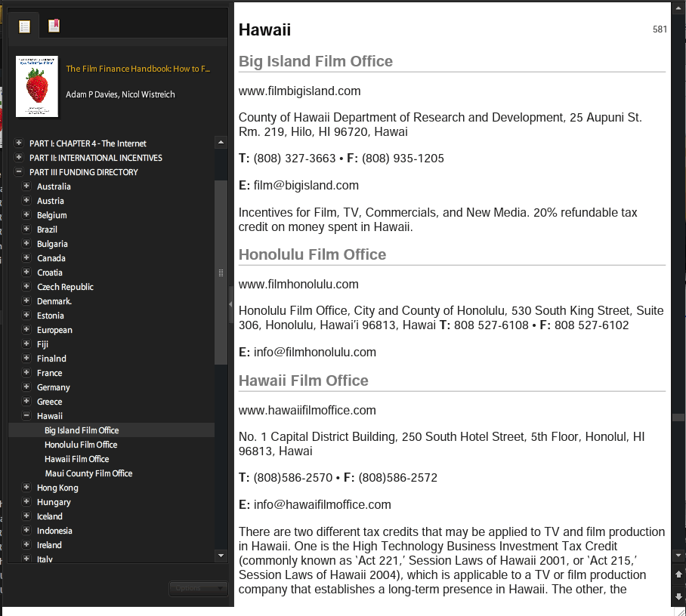Jump to the Canada chapter label
Viewport: 686px width, 616px height.
[51, 258]
